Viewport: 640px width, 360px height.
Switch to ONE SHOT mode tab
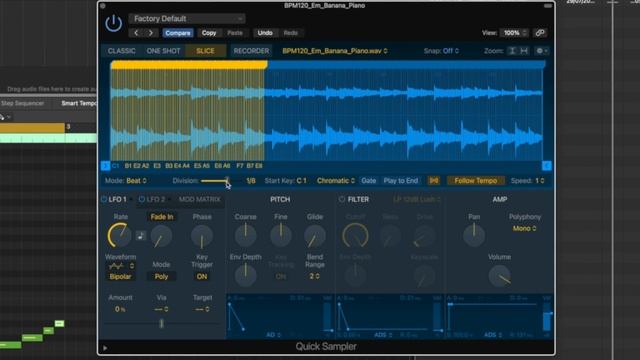click(x=163, y=51)
